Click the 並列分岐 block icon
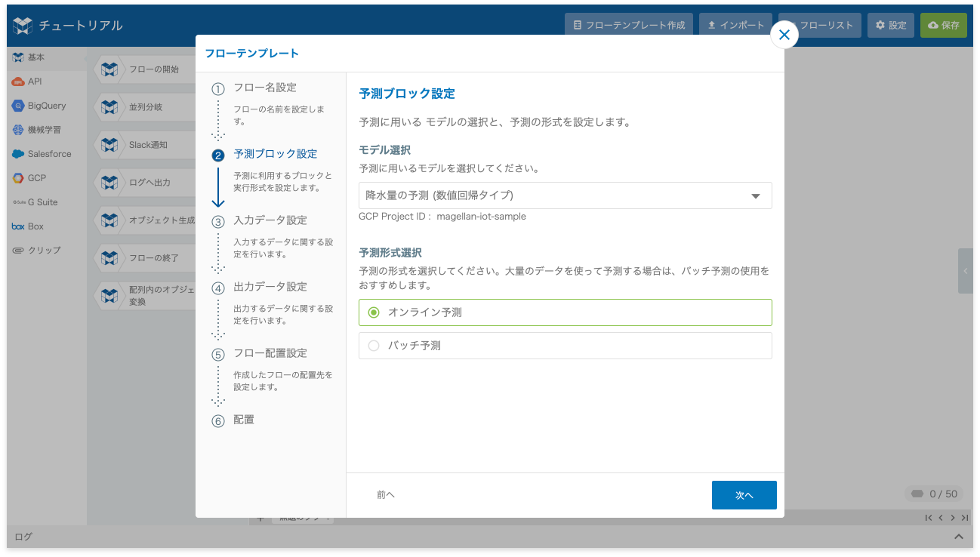Viewport: 980px width, 557px height. pyautogui.click(x=110, y=107)
